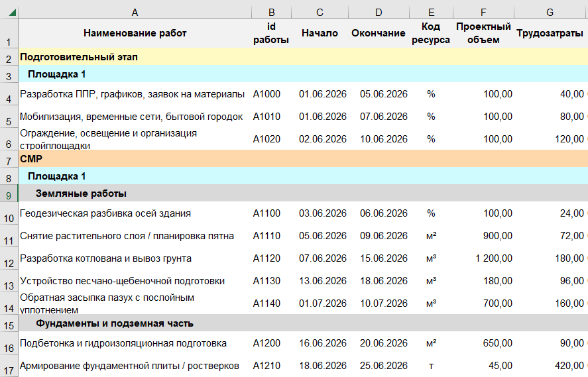The height and width of the screenshot is (377, 588).
Task: Click volume cell 900,00
Action: click(x=483, y=236)
